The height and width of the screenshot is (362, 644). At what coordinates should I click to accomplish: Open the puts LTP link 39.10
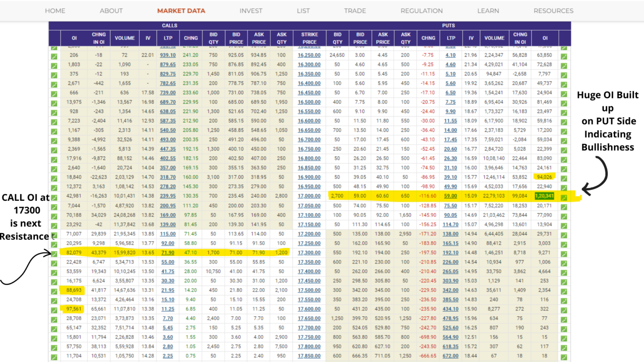[451, 177]
